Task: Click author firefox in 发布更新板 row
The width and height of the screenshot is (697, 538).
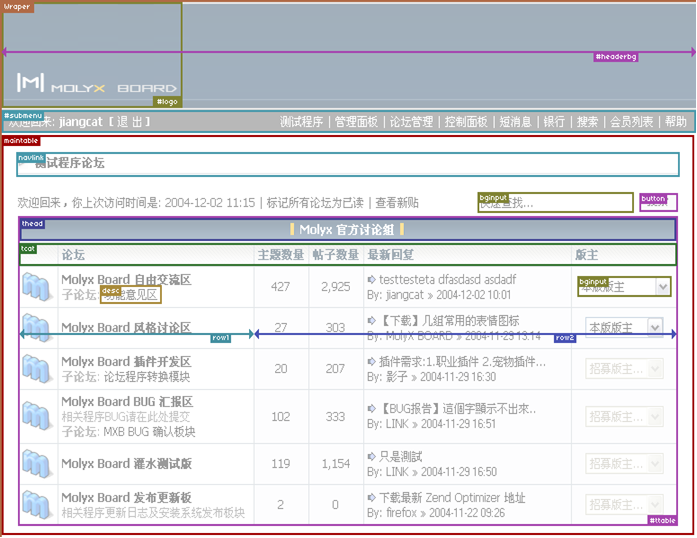Action: (x=401, y=513)
